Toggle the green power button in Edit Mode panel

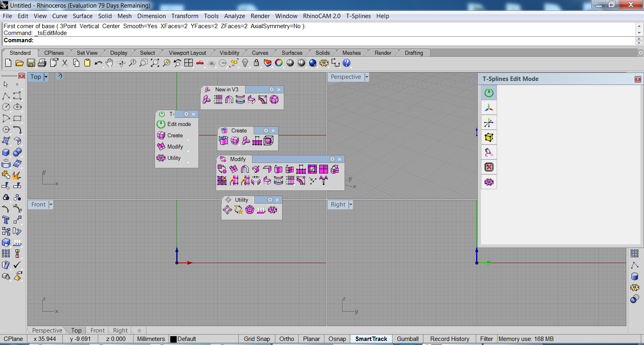tap(489, 93)
